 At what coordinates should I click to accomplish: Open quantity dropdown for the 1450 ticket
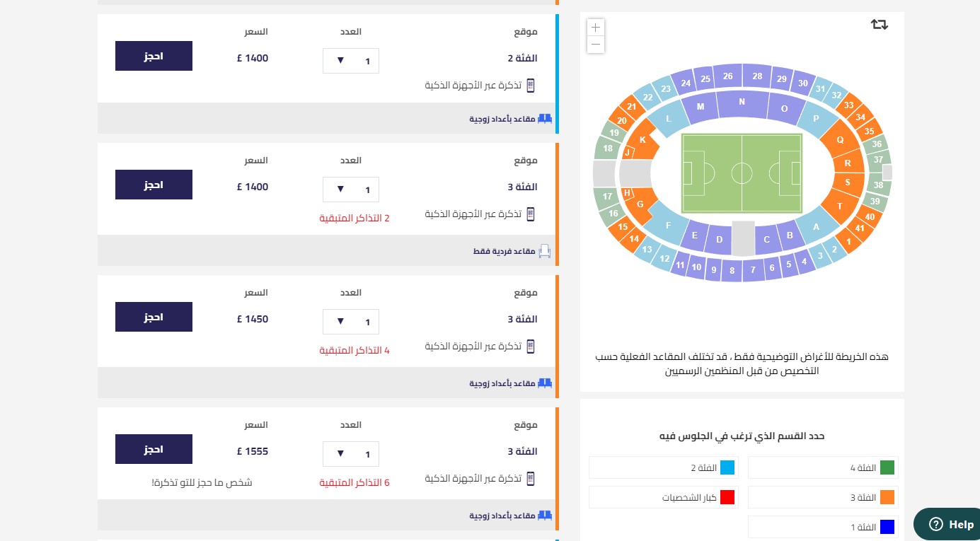[x=351, y=322]
